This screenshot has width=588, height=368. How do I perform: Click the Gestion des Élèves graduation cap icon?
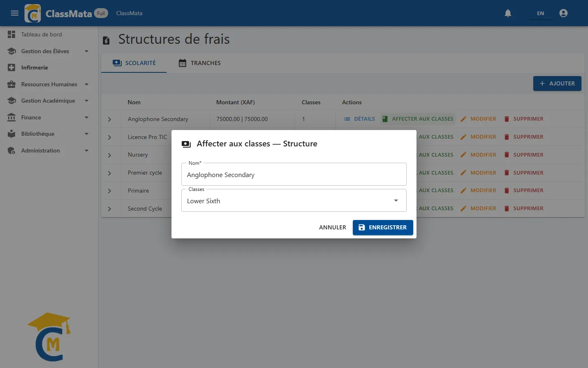pyautogui.click(x=11, y=51)
